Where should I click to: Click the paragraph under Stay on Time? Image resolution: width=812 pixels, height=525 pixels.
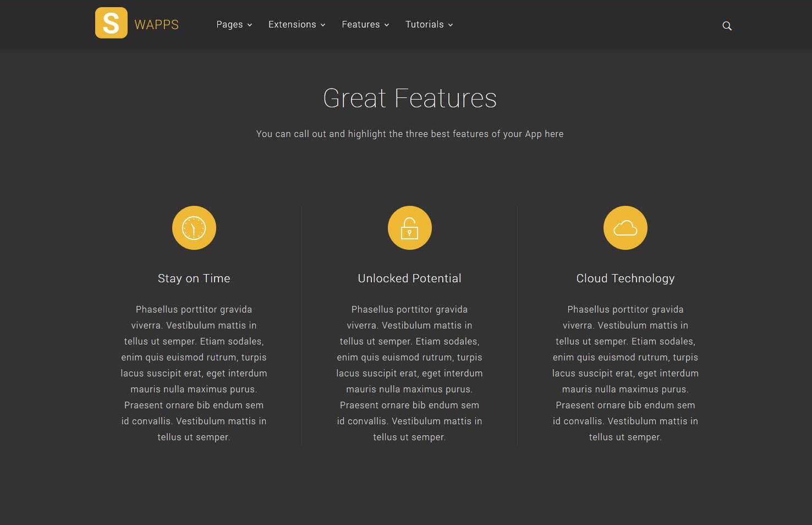[x=194, y=373]
